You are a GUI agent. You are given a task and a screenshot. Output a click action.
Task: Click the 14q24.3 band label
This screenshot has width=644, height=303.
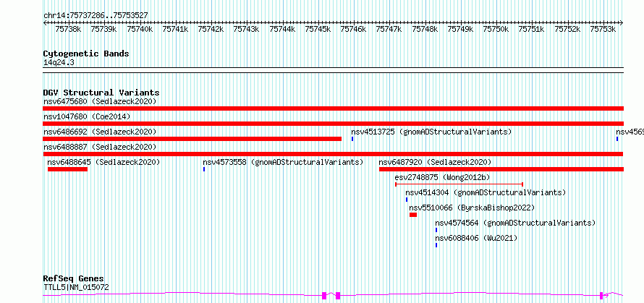pyautogui.click(x=59, y=62)
